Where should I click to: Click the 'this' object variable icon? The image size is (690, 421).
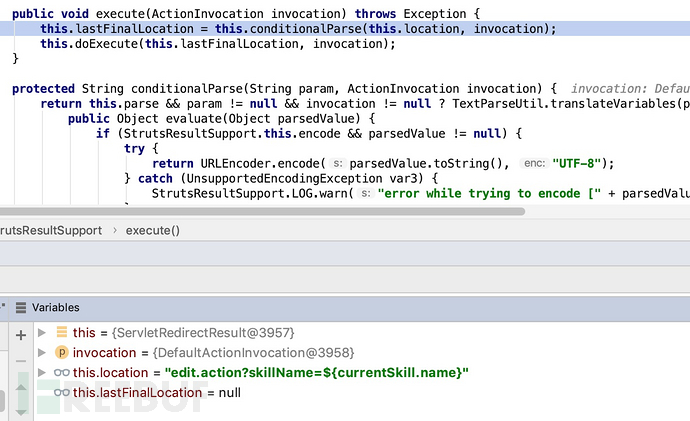61,333
